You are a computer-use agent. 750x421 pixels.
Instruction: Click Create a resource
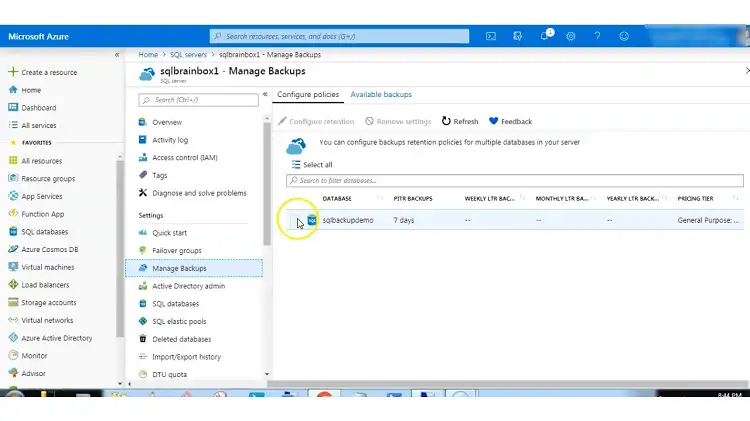tap(43, 72)
